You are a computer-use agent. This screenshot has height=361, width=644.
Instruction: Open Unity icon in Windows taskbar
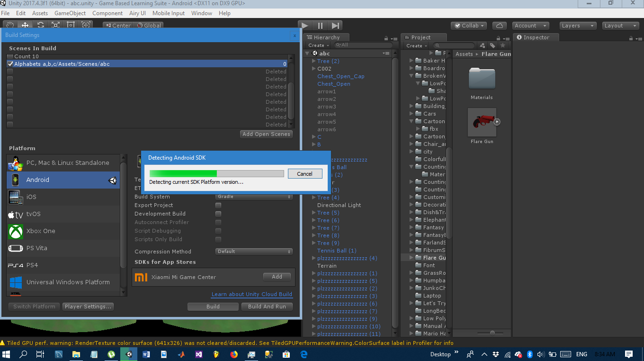pyautogui.click(x=129, y=354)
